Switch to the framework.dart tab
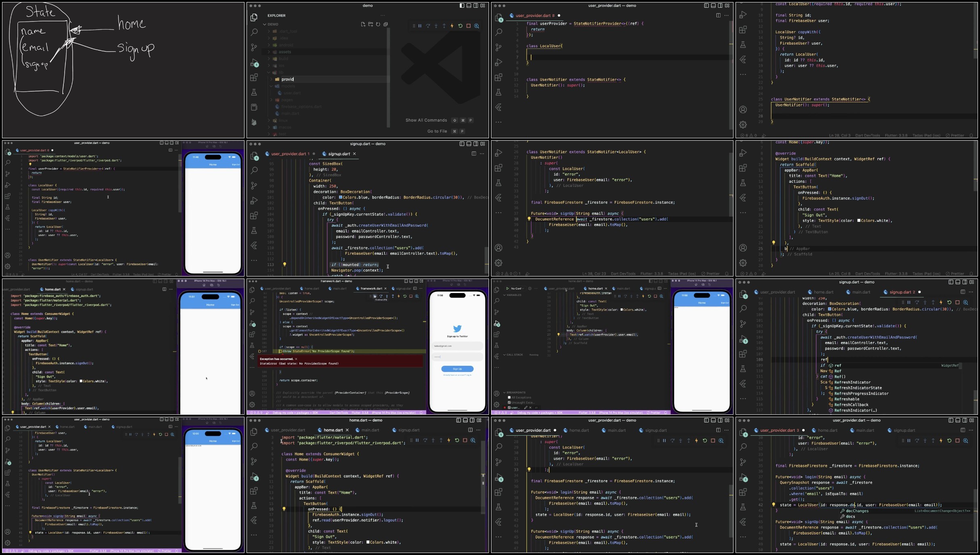 coord(371,289)
